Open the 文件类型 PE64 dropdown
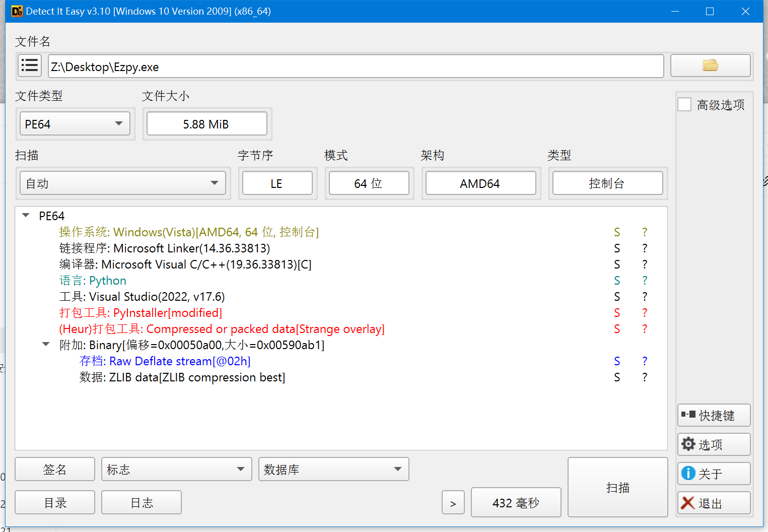 click(75, 124)
